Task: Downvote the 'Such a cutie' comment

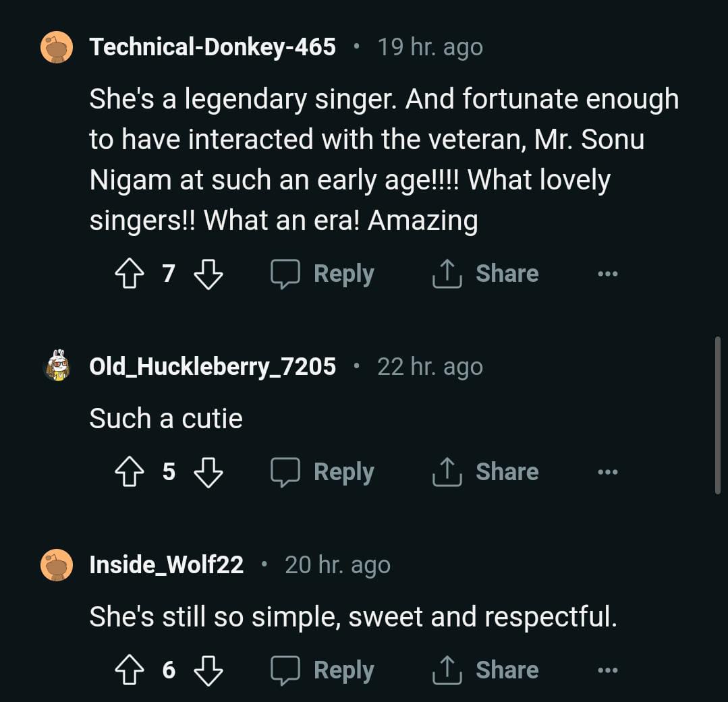Action: pos(208,472)
